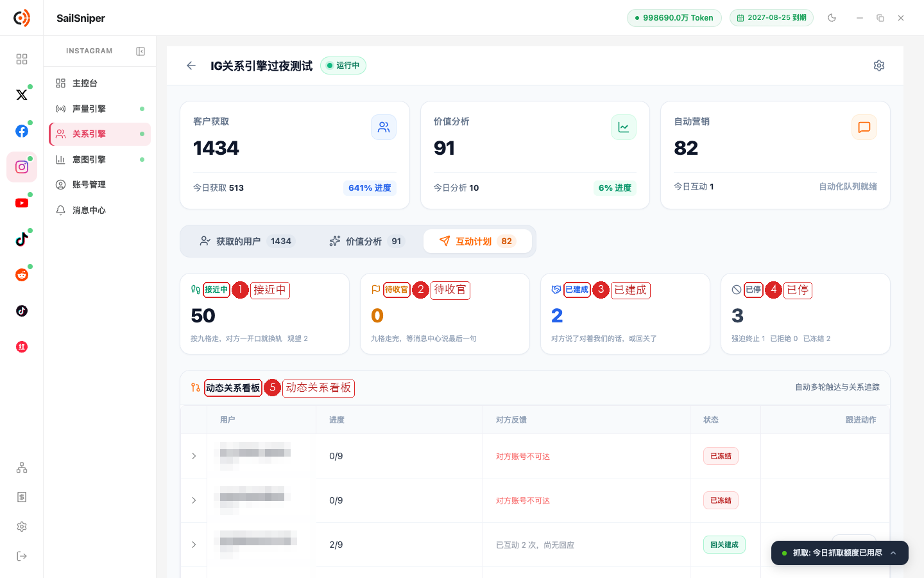Filter by the 已停 card showing 3
This screenshot has width=924, height=578.
click(805, 313)
